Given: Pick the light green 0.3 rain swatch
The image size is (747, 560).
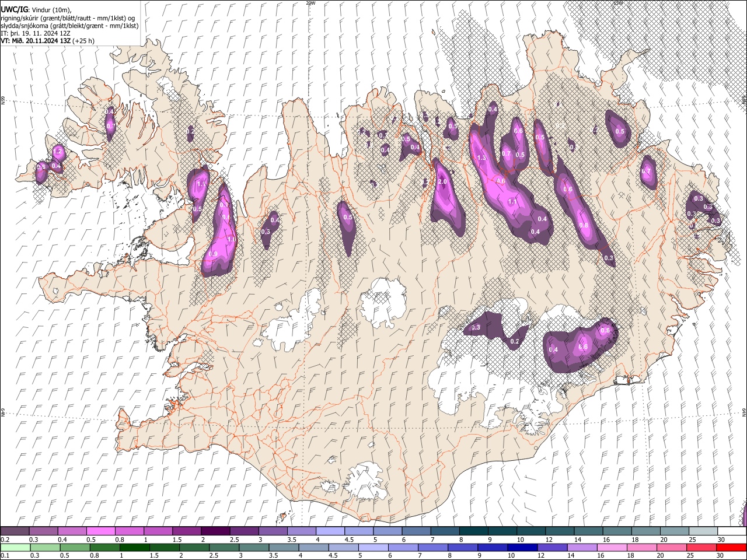Looking at the screenshot, I should [45, 547].
